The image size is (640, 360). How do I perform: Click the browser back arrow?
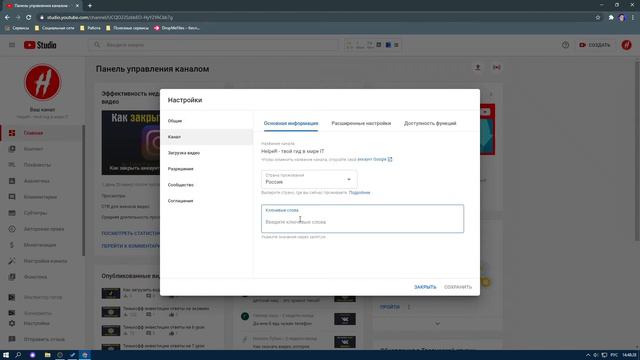(x=7, y=18)
